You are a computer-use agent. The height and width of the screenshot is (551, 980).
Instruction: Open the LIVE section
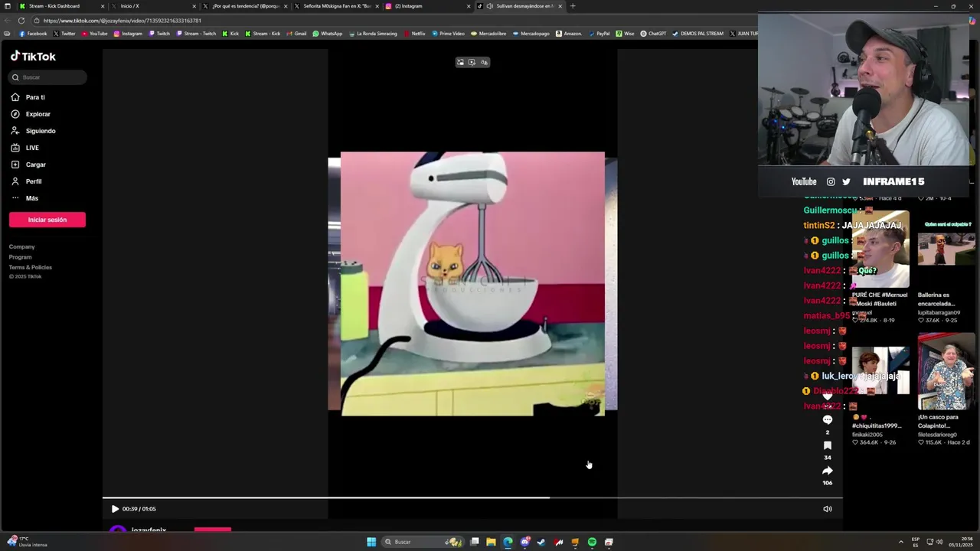coord(25,148)
